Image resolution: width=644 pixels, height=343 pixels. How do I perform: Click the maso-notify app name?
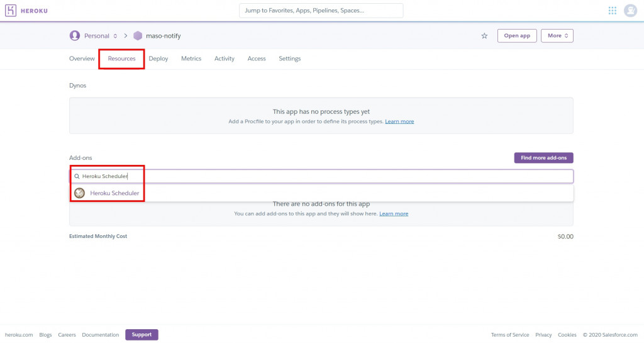(x=164, y=36)
